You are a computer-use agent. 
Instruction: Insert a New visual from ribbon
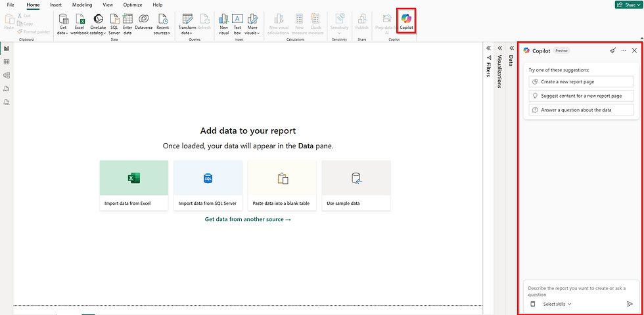[x=224, y=24]
